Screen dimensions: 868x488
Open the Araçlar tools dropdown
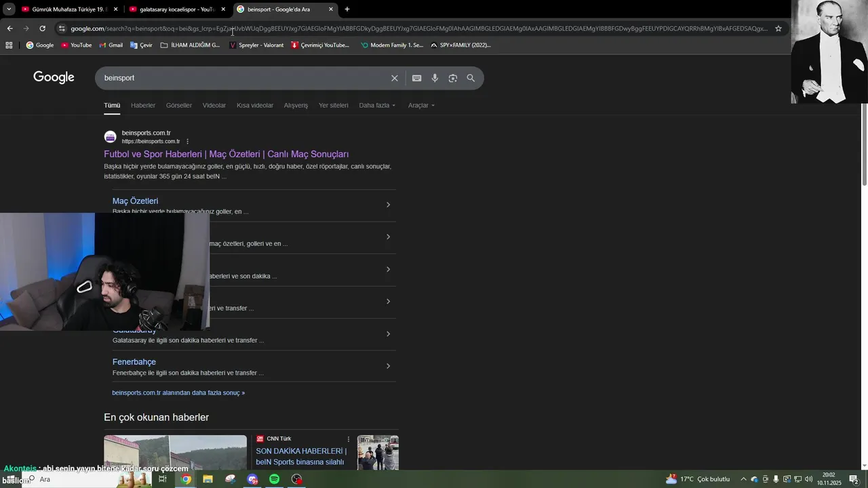pos(421,106)
